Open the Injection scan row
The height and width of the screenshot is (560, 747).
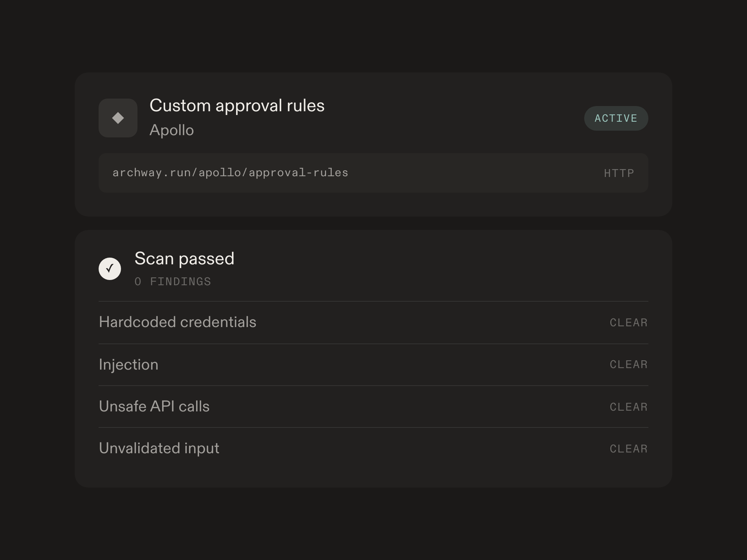click(x=373, y=365)
